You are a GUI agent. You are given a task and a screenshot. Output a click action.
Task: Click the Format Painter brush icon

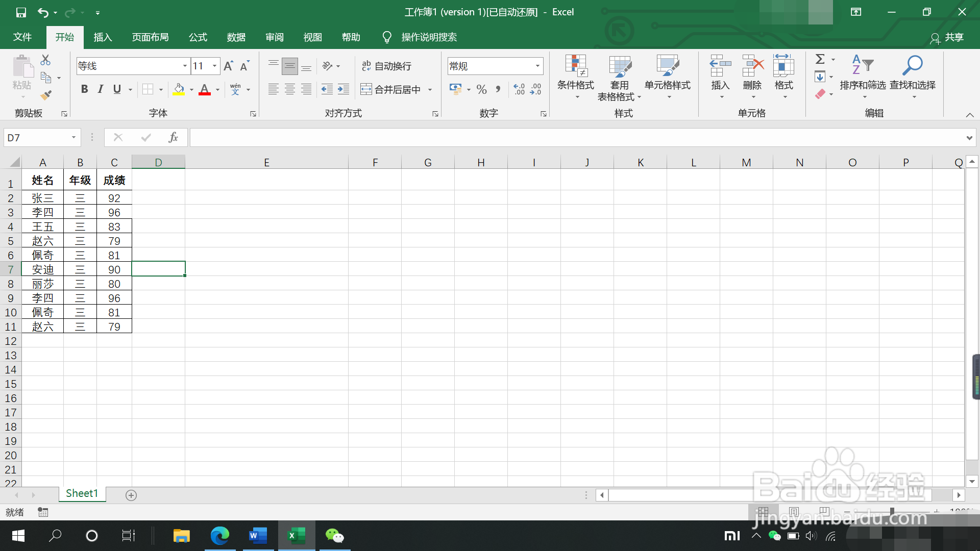pos(46,95)
